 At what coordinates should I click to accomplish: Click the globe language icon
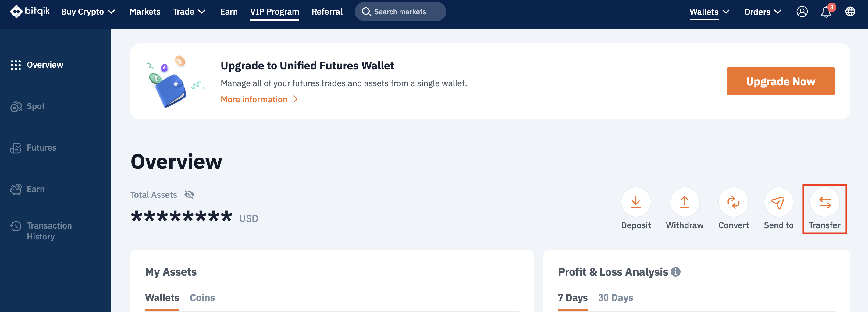850,12
